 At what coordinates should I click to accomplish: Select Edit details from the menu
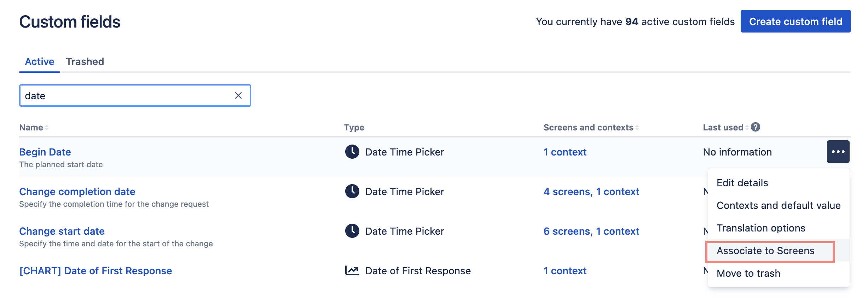click(742, 183)
